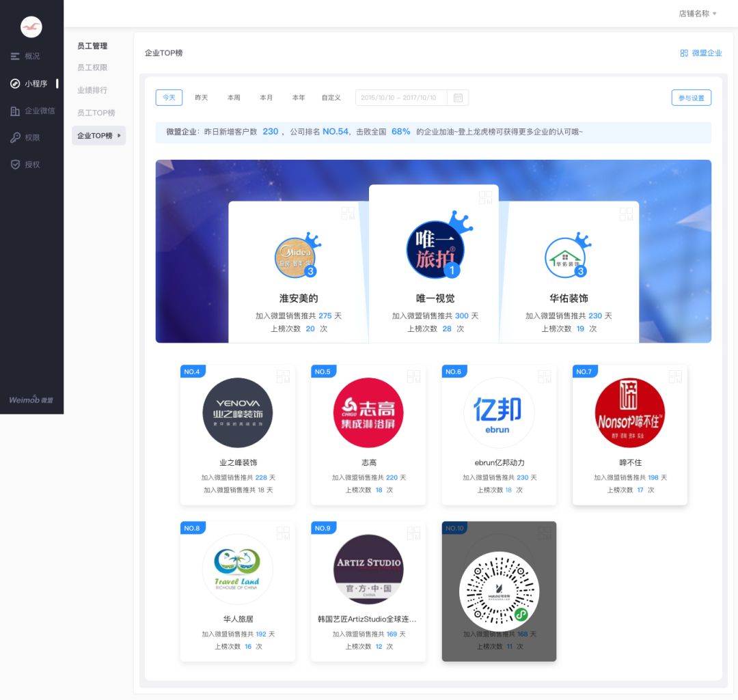738x700 pixels.
Task: Click the NO.8 rank badge
Action: coord(192,529)
